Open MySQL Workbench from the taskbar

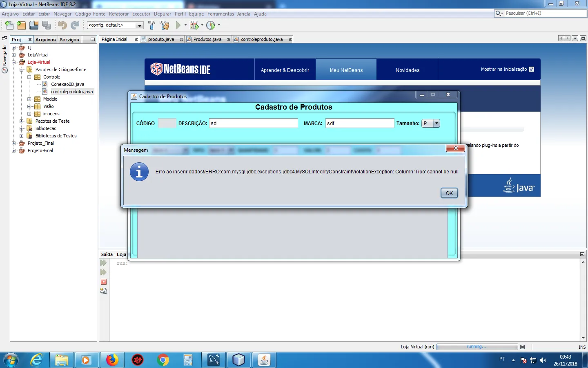tap(214, 360)
